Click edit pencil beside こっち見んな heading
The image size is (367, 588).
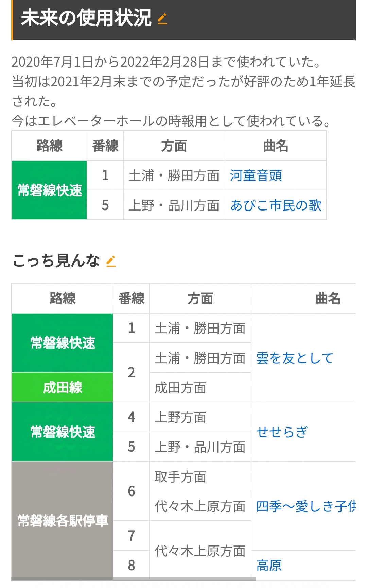coord(111,261)
